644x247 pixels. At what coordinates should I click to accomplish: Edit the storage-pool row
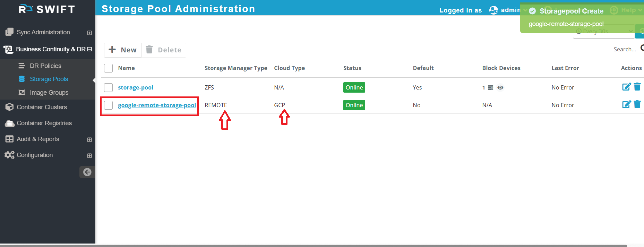[626, 87]
